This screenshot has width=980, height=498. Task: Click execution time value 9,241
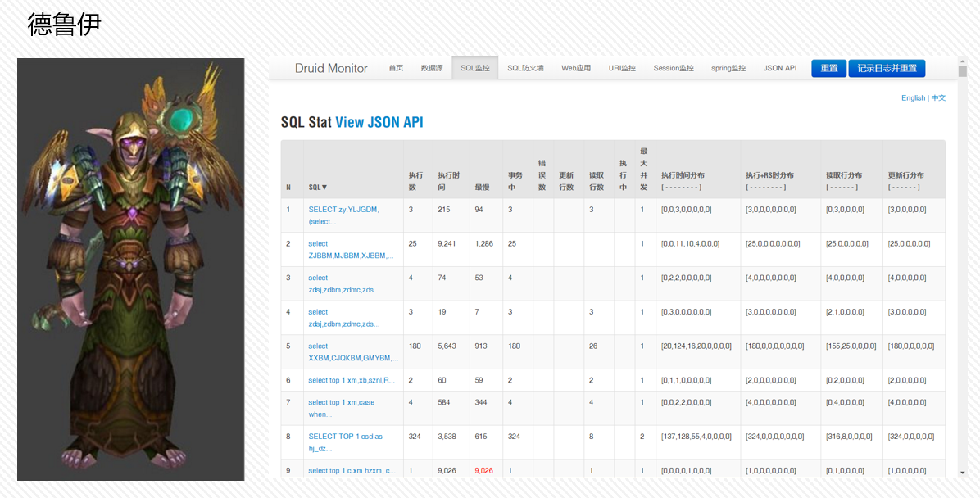[x=447, y=244]
